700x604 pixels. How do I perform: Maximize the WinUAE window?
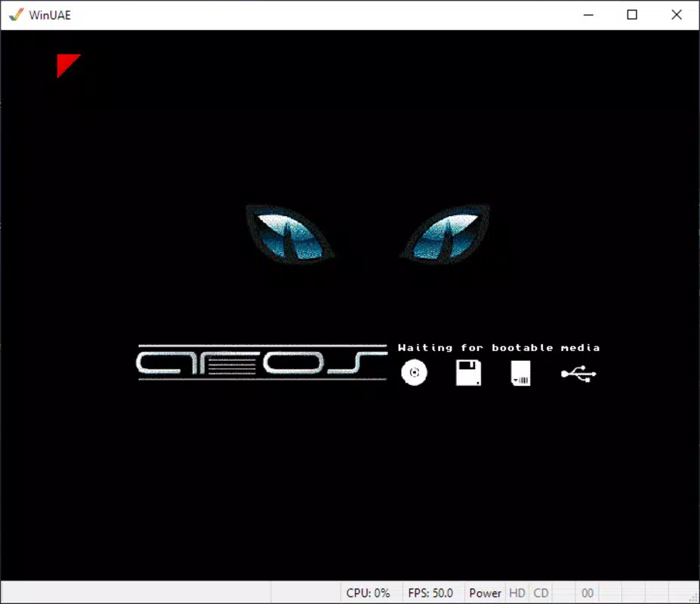click(632, 15)
